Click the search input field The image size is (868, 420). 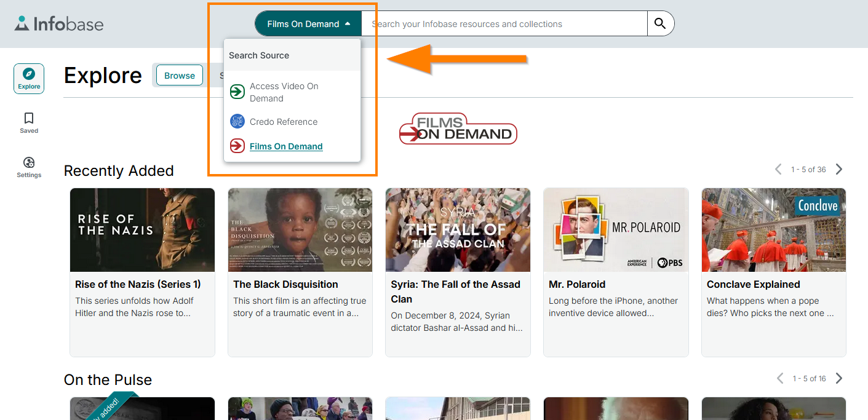click(x=504, y=24)
